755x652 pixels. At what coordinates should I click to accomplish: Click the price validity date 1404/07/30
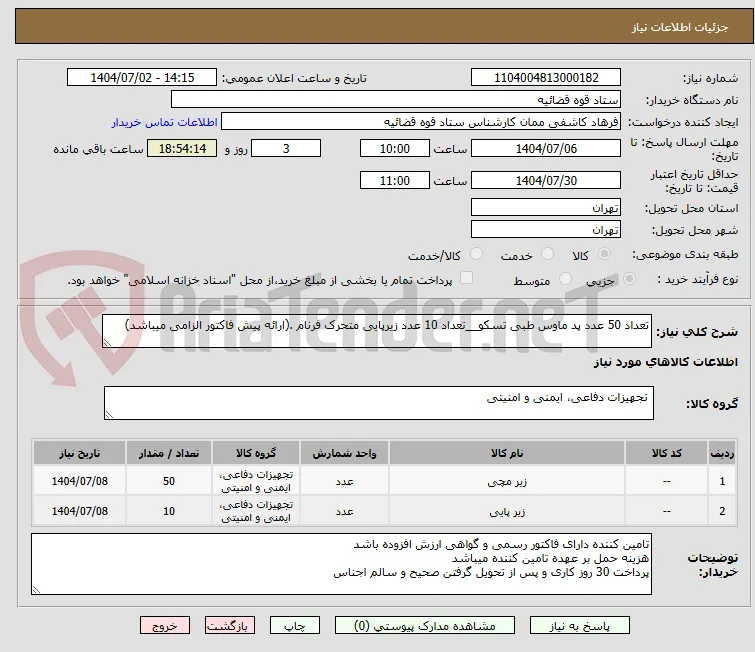546,180
